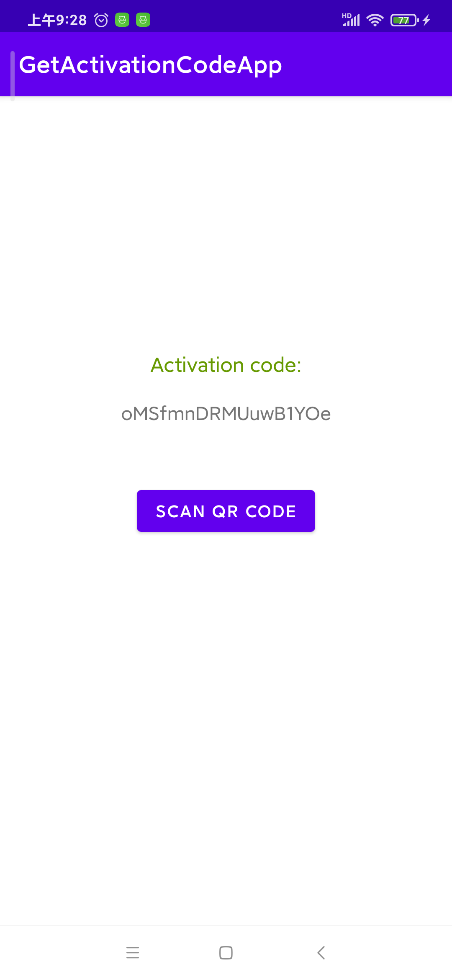Viewport: 452px width, 980px height.
Task: Tap the charging lightning bolt icon
Action: coord(426,20)
